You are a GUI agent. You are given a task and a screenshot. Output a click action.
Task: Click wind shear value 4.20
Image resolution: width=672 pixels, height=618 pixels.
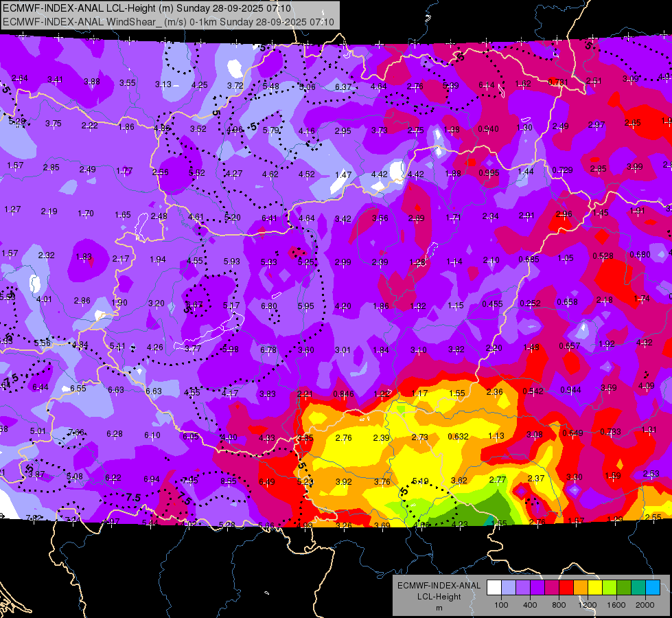point(343,306)
